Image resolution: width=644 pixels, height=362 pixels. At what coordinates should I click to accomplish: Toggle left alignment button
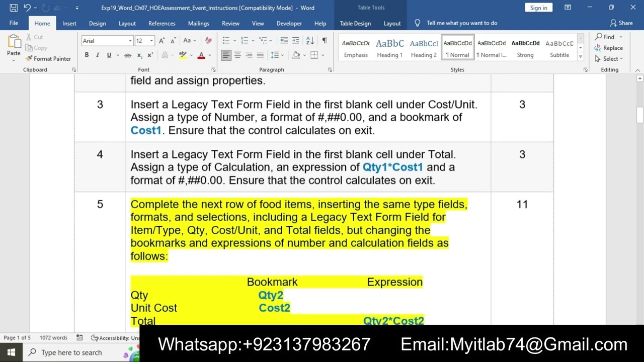click(226, 55)
